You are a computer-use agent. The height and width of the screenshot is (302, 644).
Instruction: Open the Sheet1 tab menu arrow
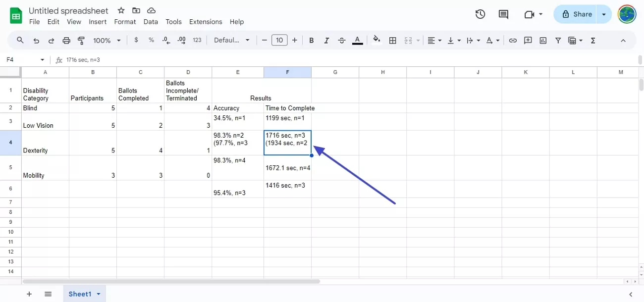point(97,294)
